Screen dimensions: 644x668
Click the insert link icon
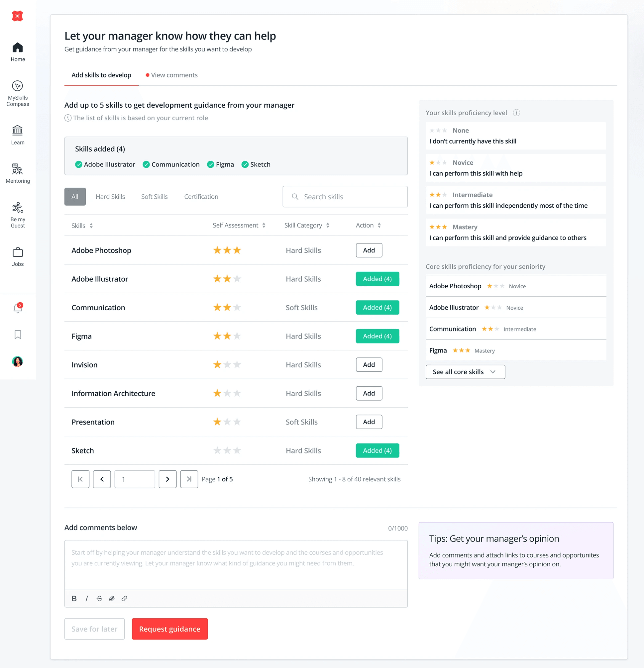click(x=124, y=599)
